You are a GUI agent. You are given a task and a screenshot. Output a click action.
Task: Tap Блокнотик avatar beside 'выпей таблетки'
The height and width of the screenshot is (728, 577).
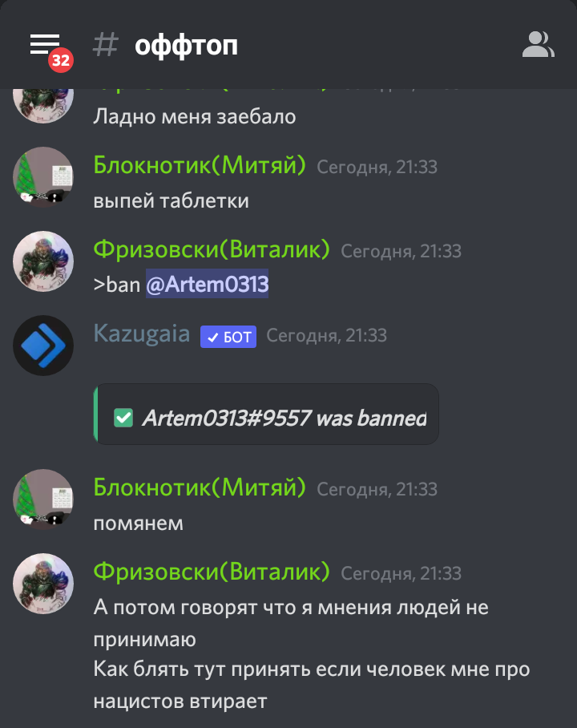click(x=43, y=177)
